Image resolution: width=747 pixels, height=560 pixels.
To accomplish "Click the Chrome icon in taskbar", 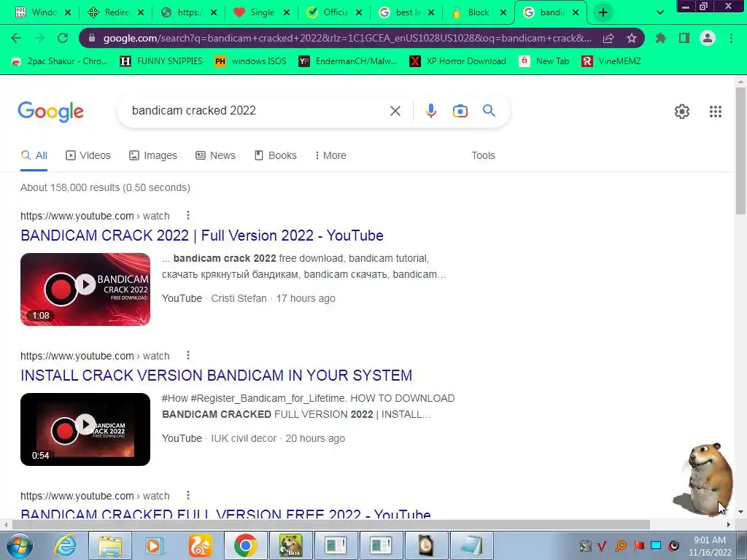I will pos(245,545).
